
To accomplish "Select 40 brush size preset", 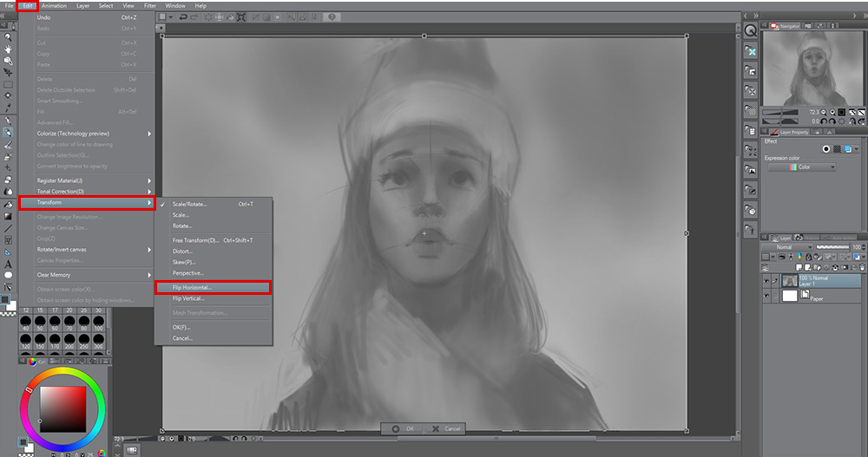I will click(25, 322).
